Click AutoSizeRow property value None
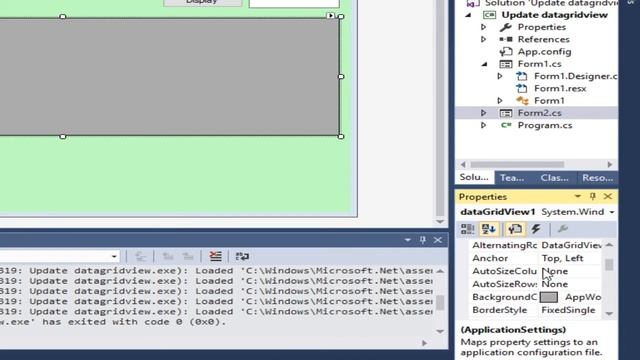The image size is (640, 360). point(554,284)
